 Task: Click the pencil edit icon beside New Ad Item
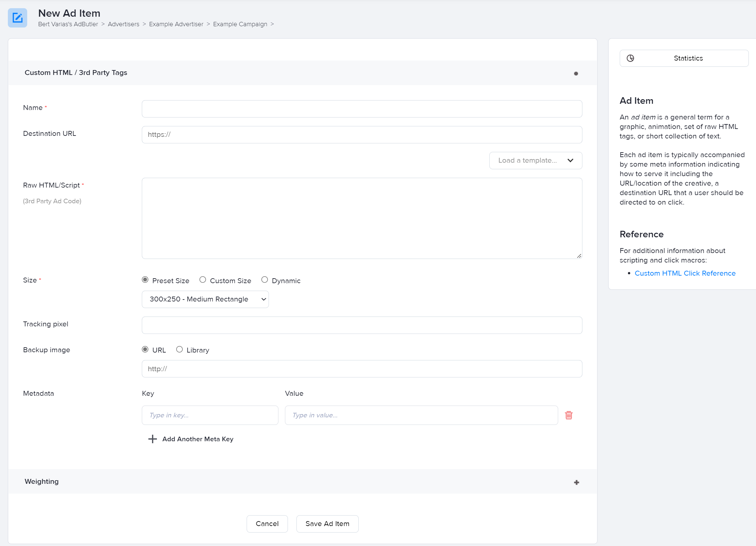17,18
